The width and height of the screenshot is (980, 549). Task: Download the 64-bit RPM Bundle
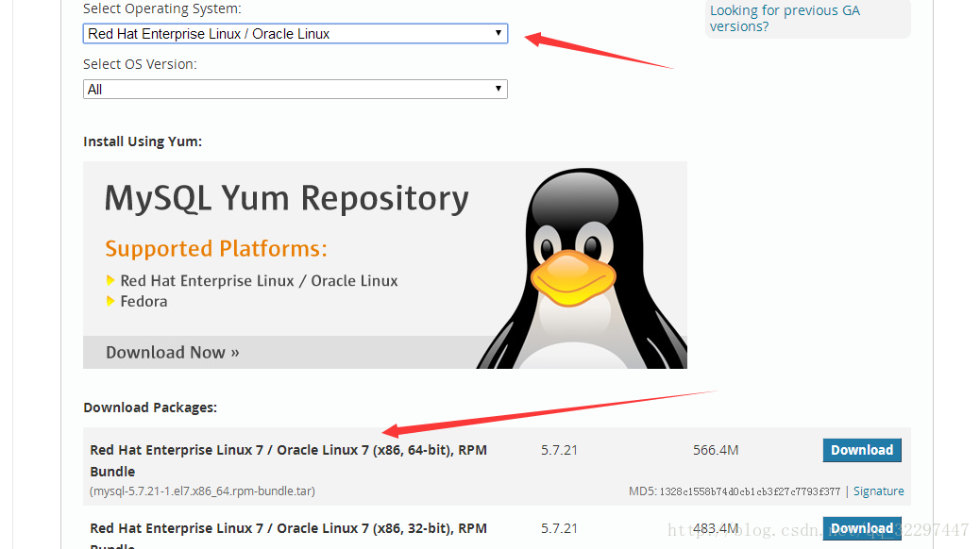point(862,450)
